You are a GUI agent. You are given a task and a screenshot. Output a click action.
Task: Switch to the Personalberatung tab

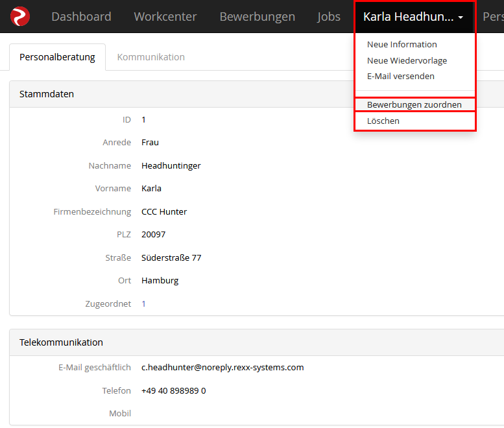[x=57, y=57]
